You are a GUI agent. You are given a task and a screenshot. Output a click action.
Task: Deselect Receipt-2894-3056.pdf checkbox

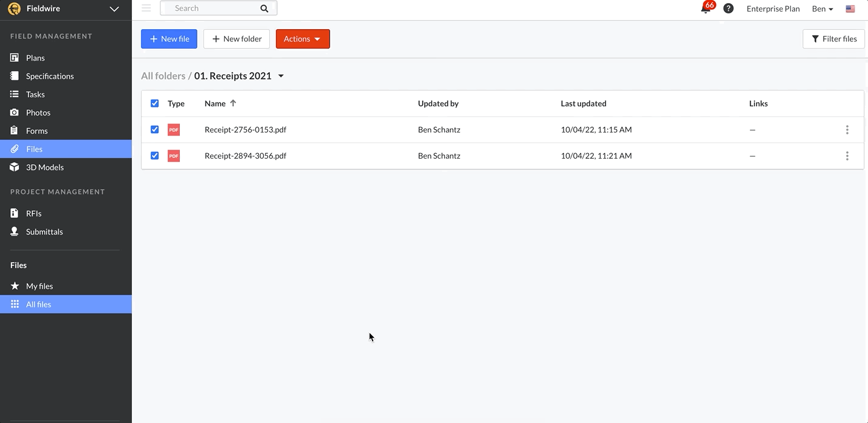(154, 156)
